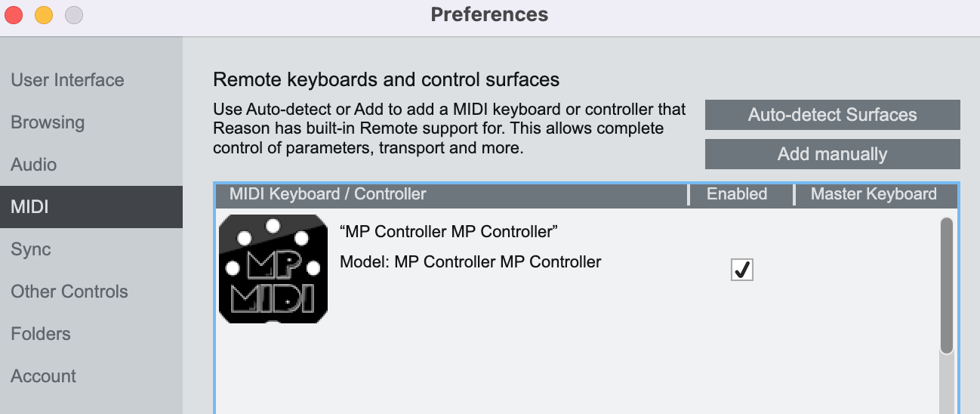Open the Other Controls section

tap(69, 292)
